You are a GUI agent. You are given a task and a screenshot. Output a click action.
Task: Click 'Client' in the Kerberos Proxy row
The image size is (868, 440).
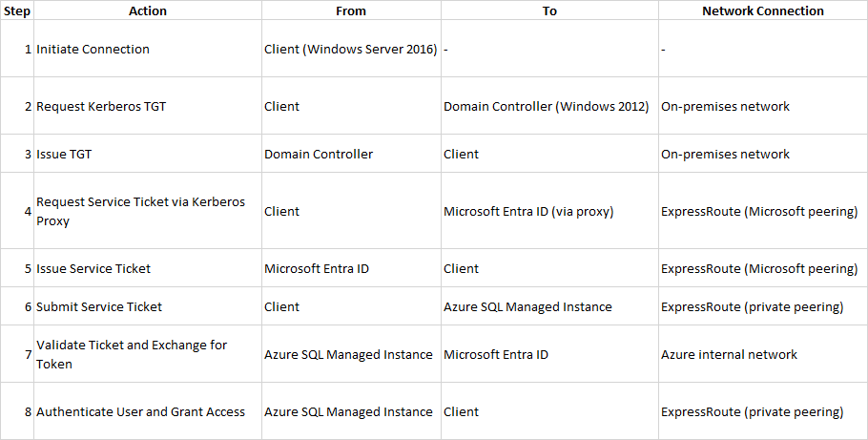coord(351,211)
